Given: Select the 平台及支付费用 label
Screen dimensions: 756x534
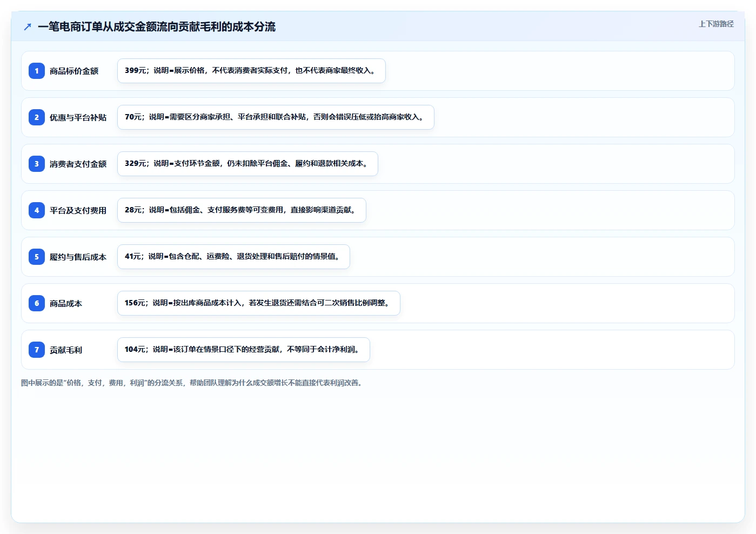Looking at the screenshot, I should (x=78, y=210).
